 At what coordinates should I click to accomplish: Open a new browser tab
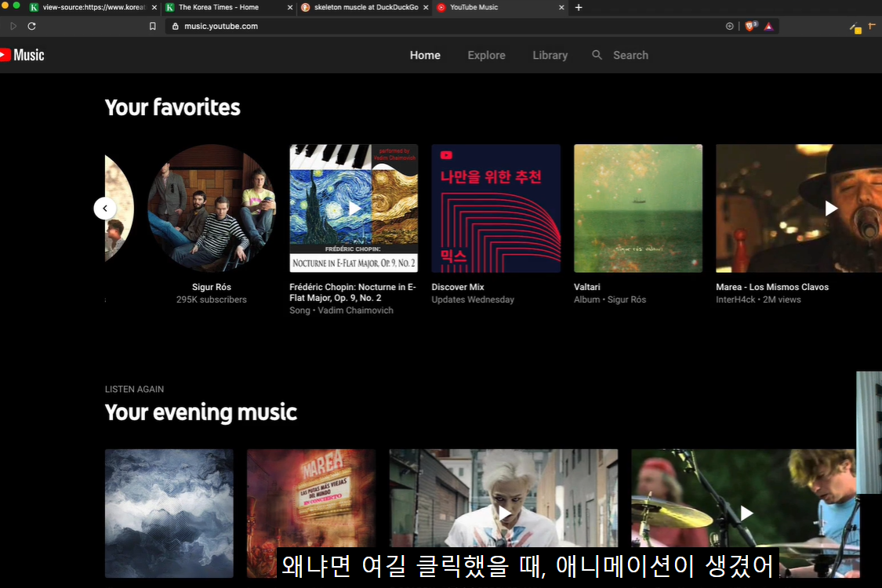coord(579,7)
